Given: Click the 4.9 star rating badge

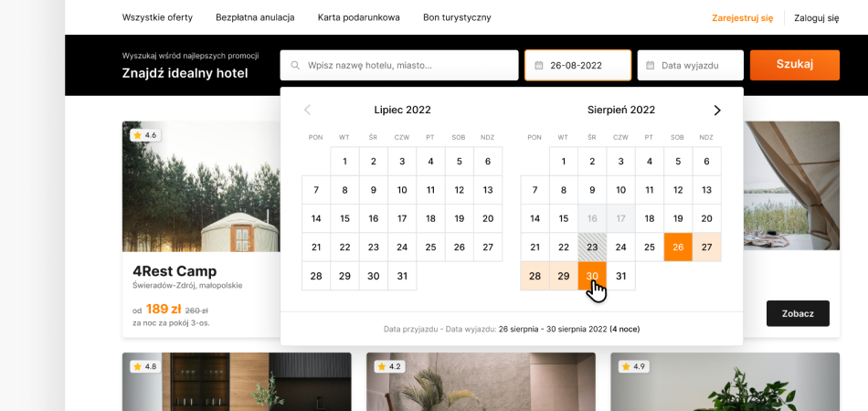Looking at the screenshot, I should tap(634, 366).
